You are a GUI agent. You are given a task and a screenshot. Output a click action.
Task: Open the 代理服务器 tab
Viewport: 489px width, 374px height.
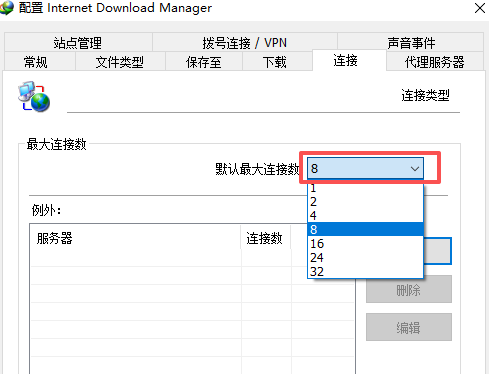click(x=435, y=61)
